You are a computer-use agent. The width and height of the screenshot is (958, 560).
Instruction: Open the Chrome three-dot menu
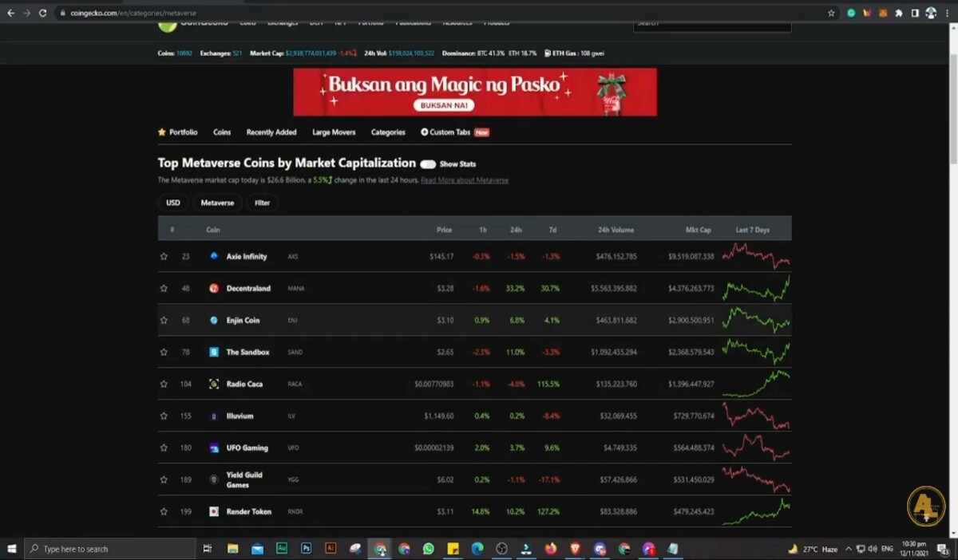948,13
